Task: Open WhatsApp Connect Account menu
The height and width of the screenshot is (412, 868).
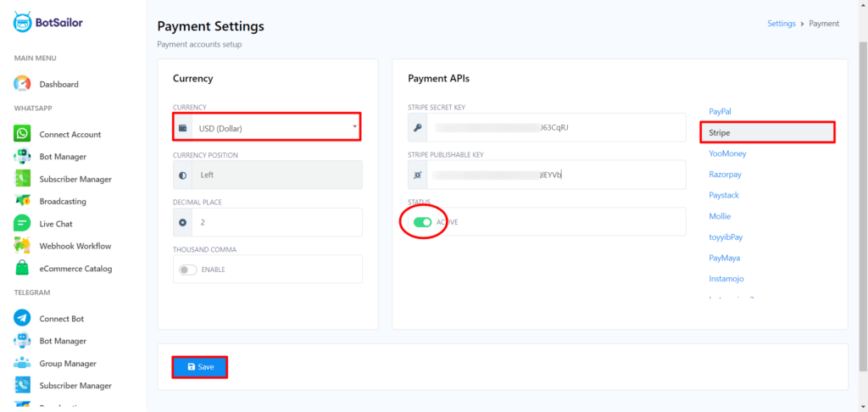Action: click(70, 134)
